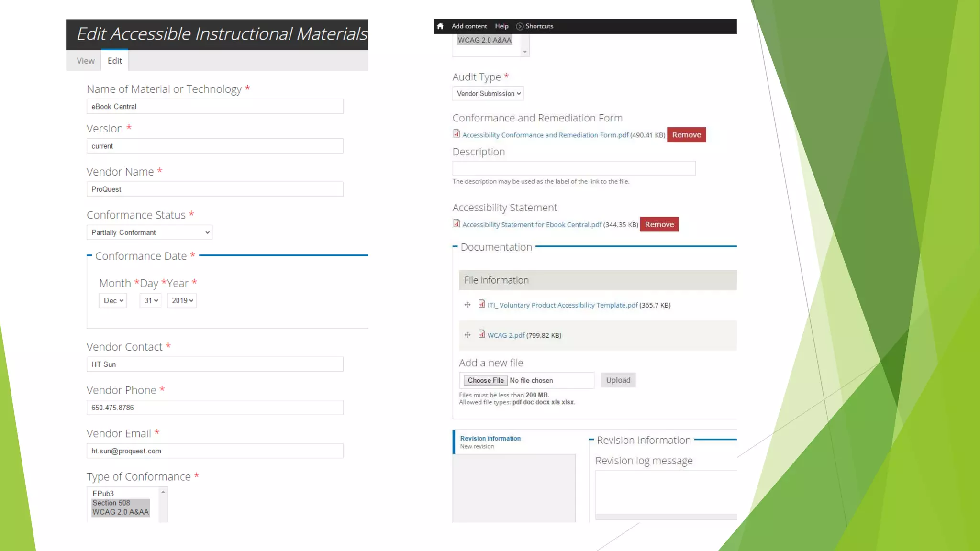Click drag handle beside WCAG 2.pdf
The height and width of the screenshot is (551, 980).
[468, 335]
